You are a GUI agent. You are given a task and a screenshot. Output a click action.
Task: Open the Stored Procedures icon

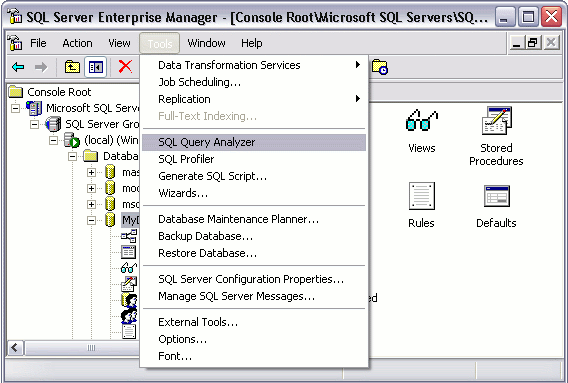[x=497, y=120]
